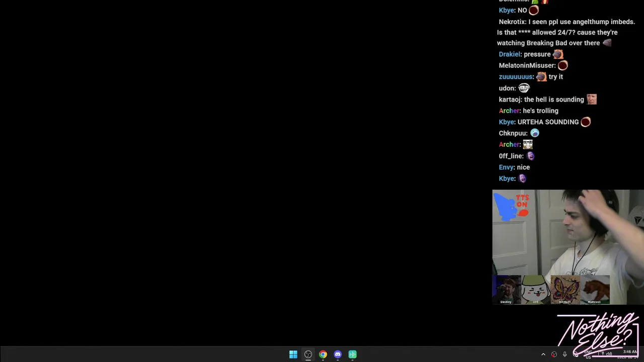Viewport: 644px width, 362px height.
Task: Open the Windows Start menu
Action: (x=293, y=354)
